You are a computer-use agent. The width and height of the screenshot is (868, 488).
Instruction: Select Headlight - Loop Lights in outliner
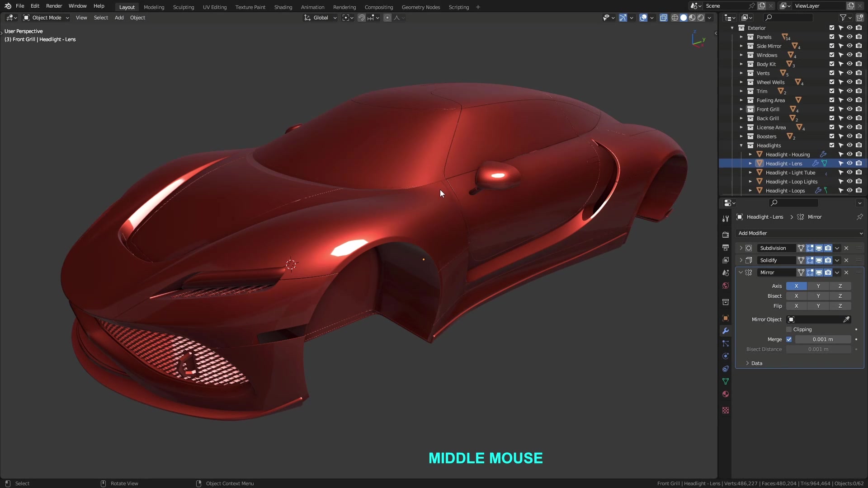point(792,182)
